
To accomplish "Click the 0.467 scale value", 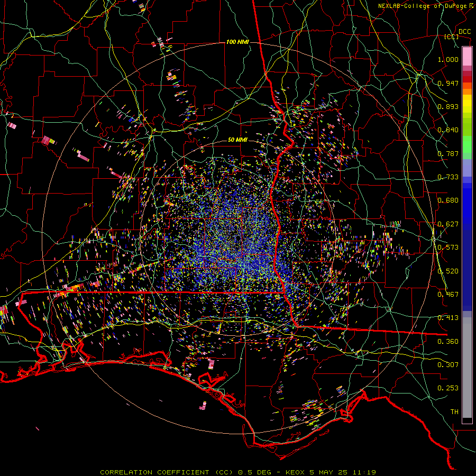I will [448, 295].
